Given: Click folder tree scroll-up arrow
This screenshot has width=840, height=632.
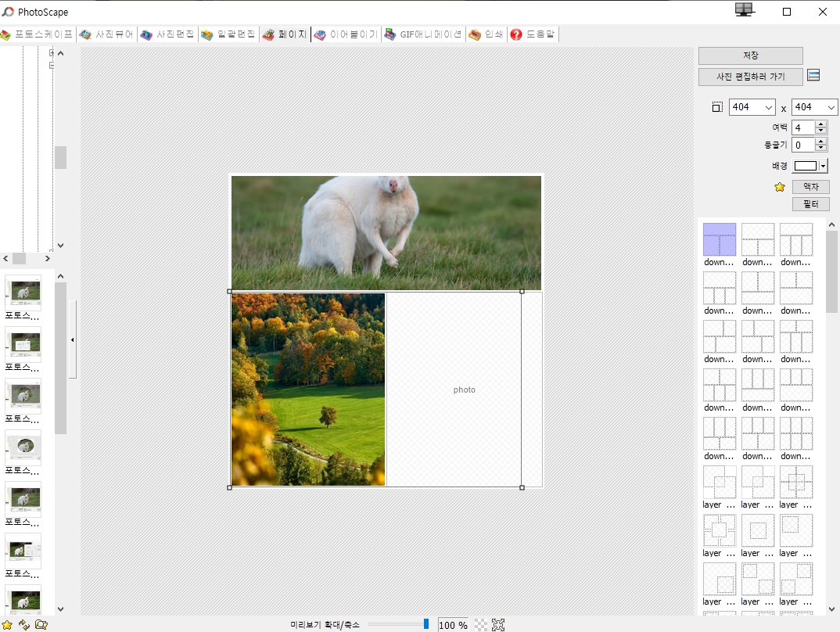Looking at the screenshot, I should [x=60, y=53].
